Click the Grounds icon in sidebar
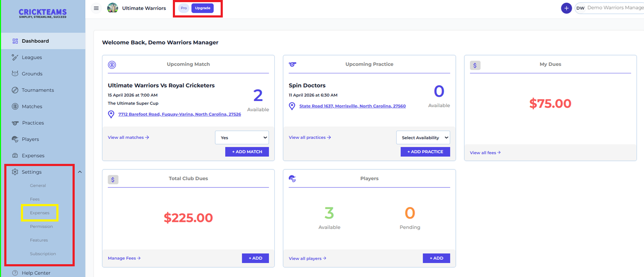Image resolution: width=644 pixels, height=277 pixels. [15, 73]
